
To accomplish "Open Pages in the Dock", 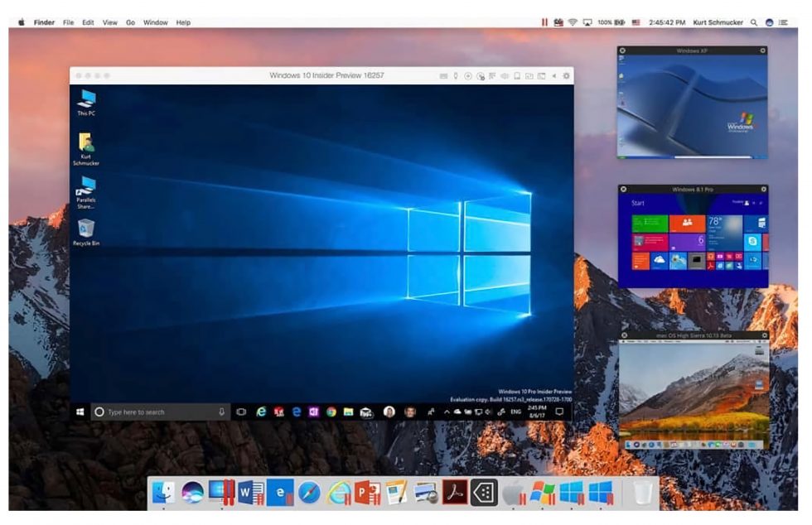I will point(397,493).
